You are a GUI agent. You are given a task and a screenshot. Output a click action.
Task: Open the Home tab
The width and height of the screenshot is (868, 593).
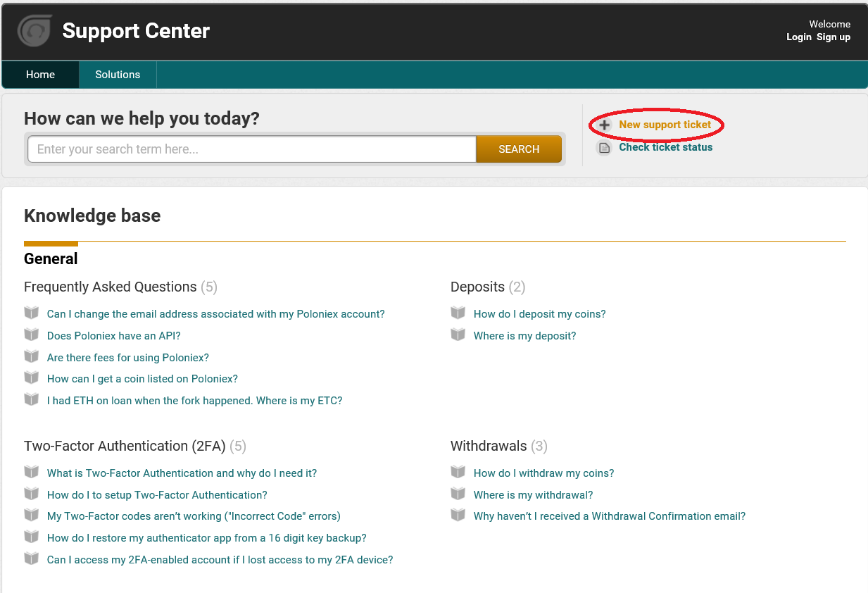click(40, 75)
